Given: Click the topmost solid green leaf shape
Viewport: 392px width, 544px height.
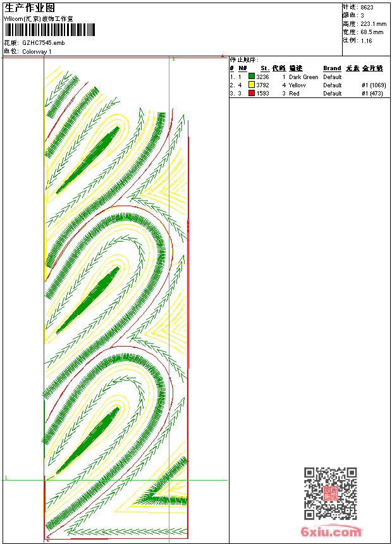Looking at the screenshot, I should click(x=88, y=160).
